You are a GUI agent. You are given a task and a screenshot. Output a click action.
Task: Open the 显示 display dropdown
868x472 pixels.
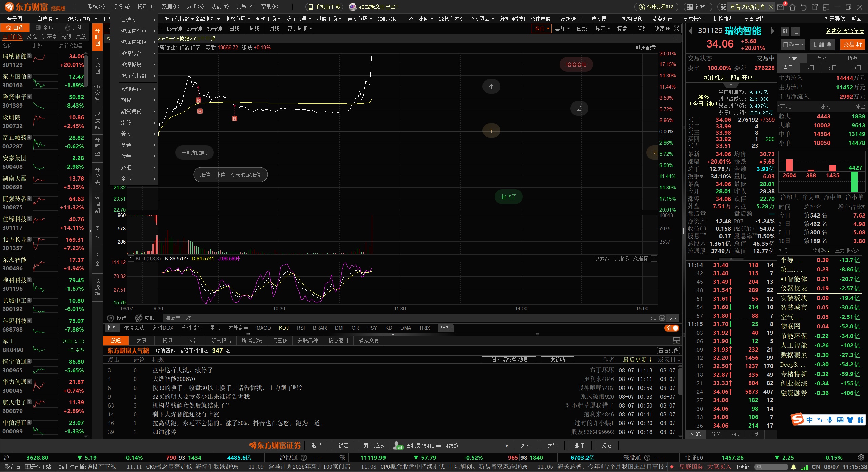(x=603, y=29)
